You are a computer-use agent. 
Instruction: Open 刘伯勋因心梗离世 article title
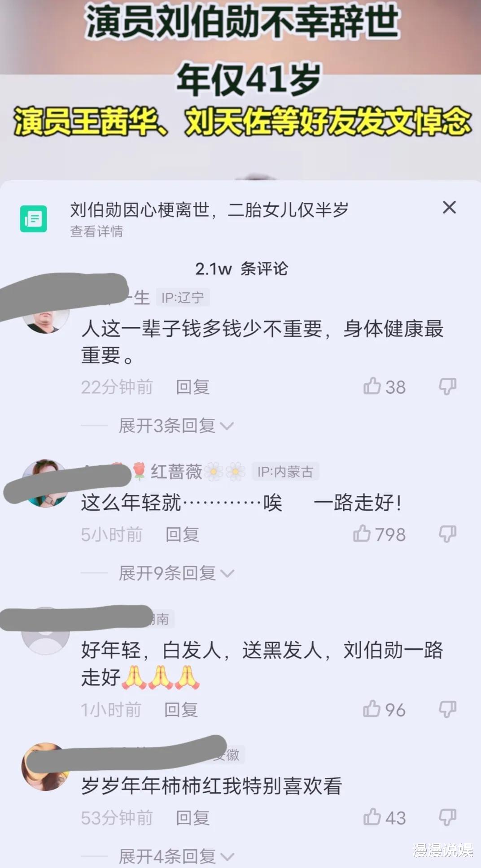[x=209, y=209]
